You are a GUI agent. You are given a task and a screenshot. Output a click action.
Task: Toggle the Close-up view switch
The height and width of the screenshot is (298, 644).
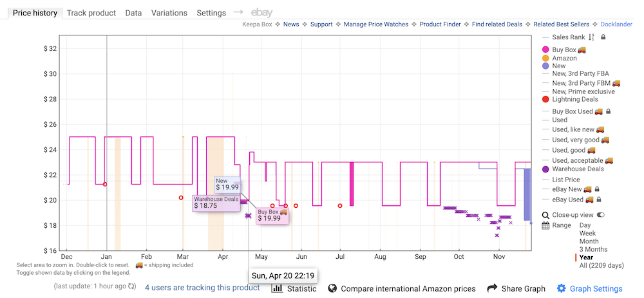(x=601, y=215)
